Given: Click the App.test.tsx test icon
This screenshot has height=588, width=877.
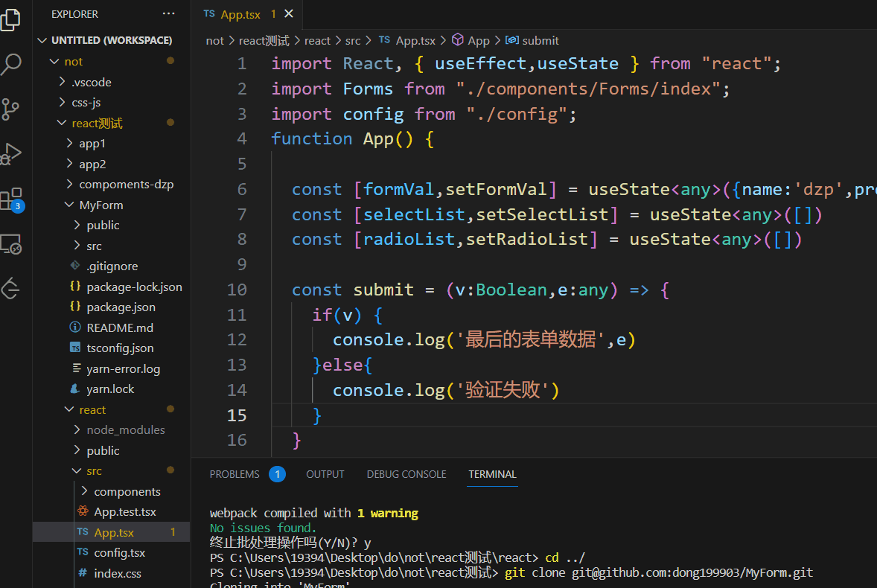Looking at the screenshot, I should click(83, 511).
